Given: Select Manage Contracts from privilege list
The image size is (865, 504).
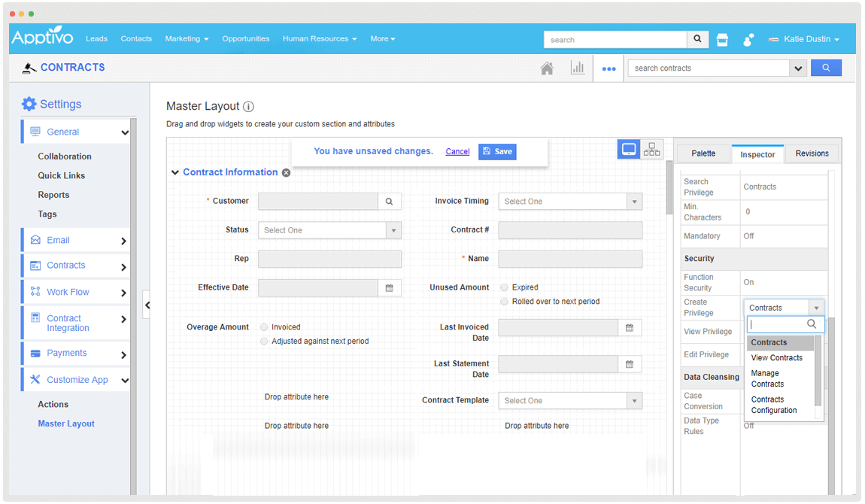Looking at the screenshot, I should pos(767,378).
